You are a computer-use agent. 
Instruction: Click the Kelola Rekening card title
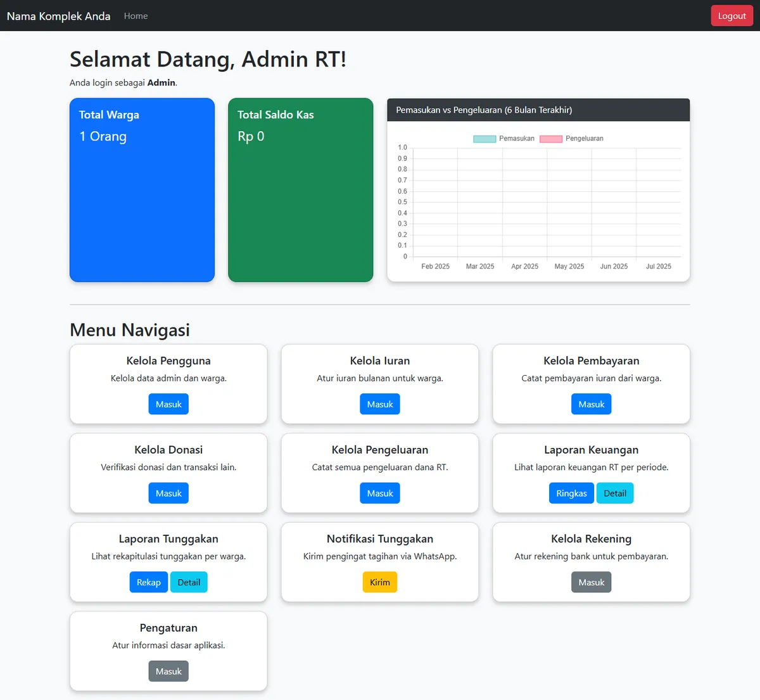click(x=592, y=539)
